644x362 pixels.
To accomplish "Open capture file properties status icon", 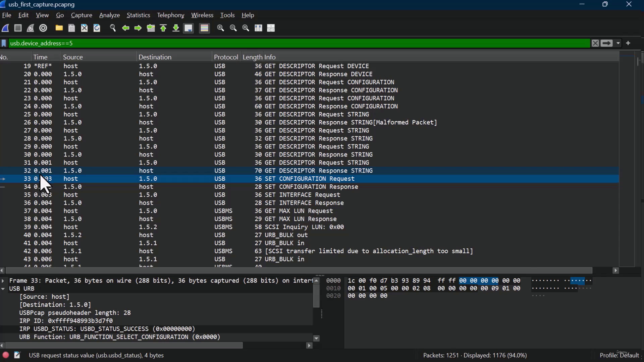I will click(17, 355).
